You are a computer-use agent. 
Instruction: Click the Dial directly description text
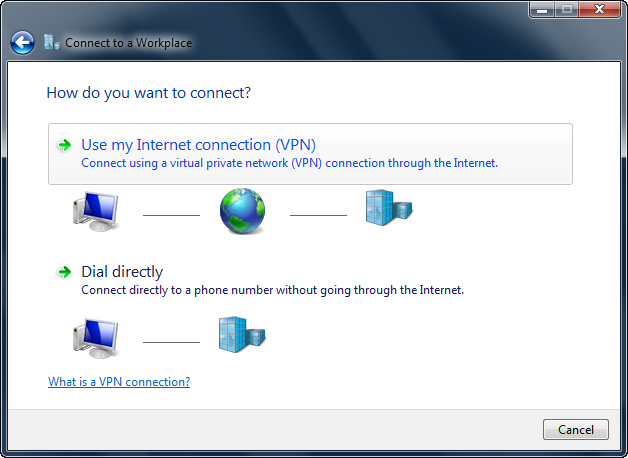pos(272,290)
